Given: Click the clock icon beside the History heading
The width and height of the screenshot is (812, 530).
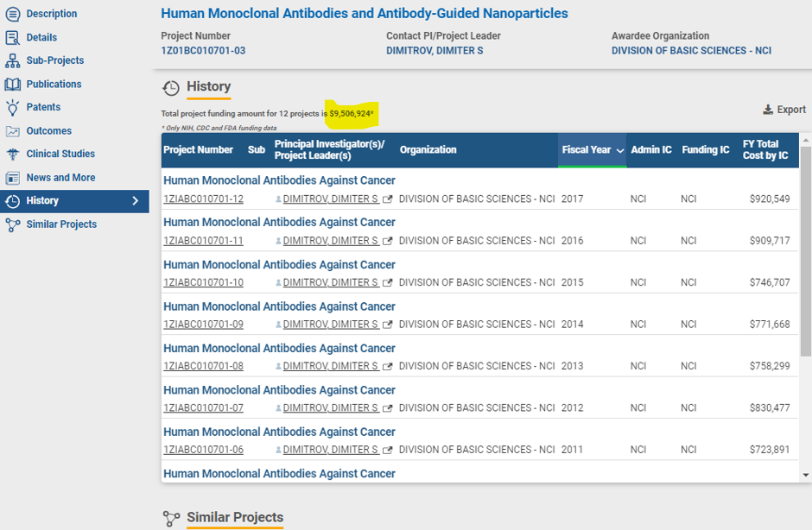Looking at the screenshot, I should tap(171, 88).
